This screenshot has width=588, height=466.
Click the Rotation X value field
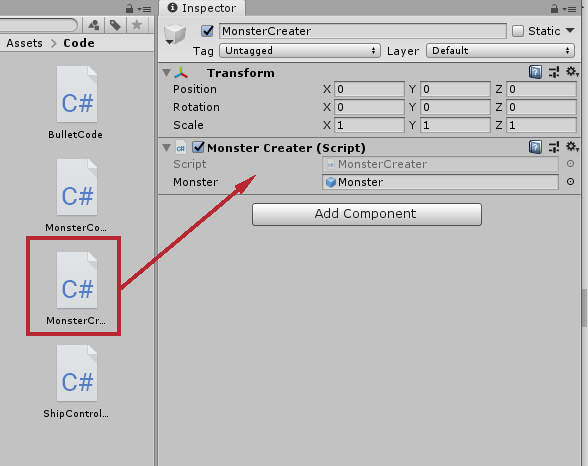coord(369,107)
